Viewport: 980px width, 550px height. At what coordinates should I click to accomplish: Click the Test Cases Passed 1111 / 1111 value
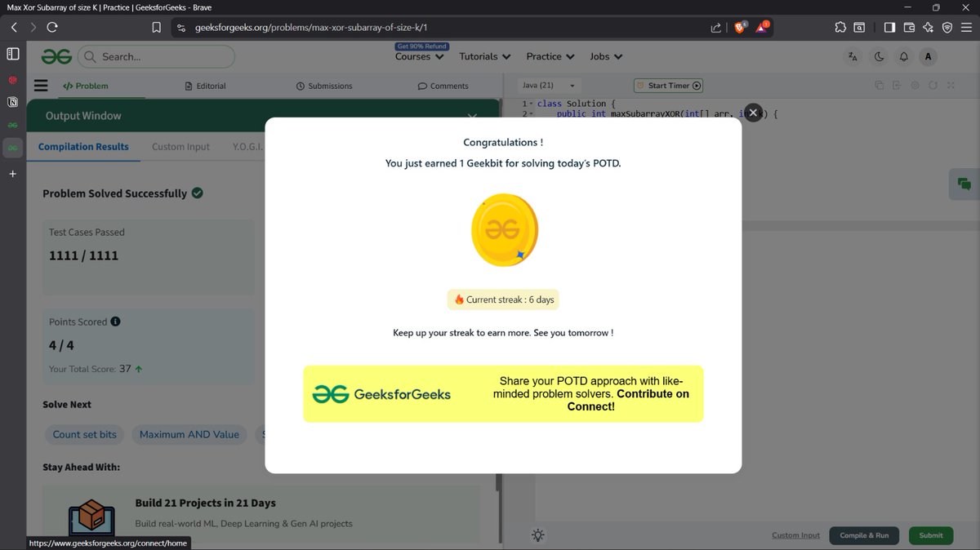pos(83,255)
